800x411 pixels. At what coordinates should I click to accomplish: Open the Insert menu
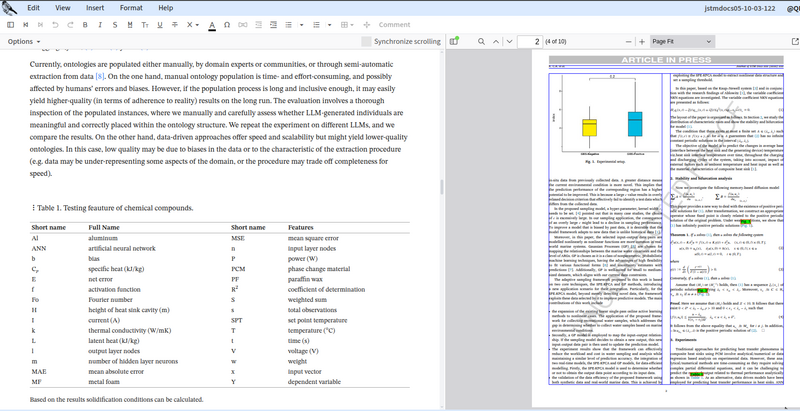click(95, 8)
